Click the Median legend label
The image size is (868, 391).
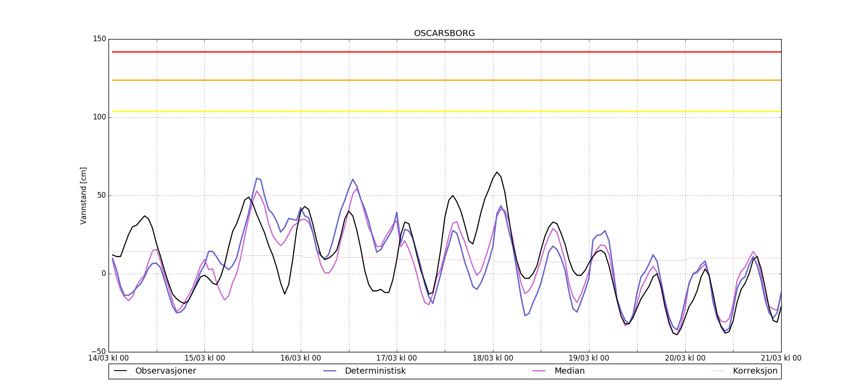[x=569, y=371]
